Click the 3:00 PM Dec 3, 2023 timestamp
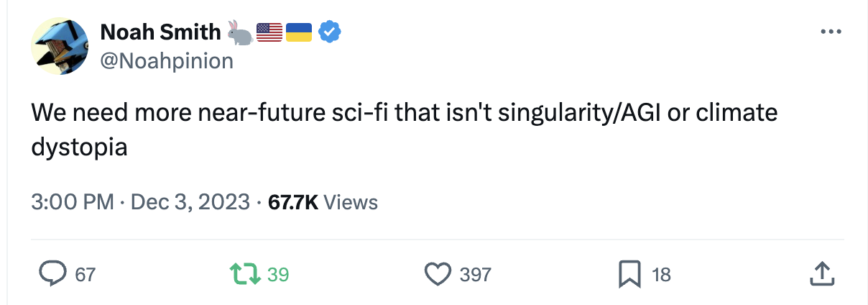Image resolution: width=868 pixels, height=305 pixels. click(x=140, y=202)
